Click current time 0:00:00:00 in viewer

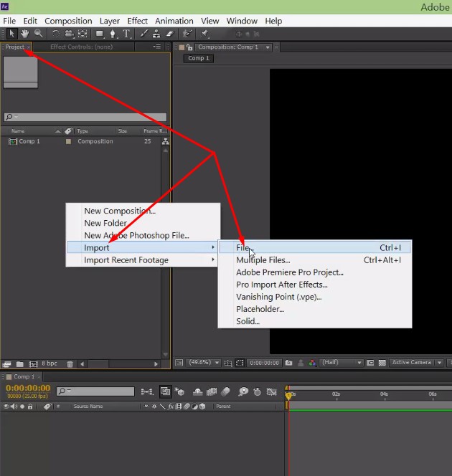(264, 363)
